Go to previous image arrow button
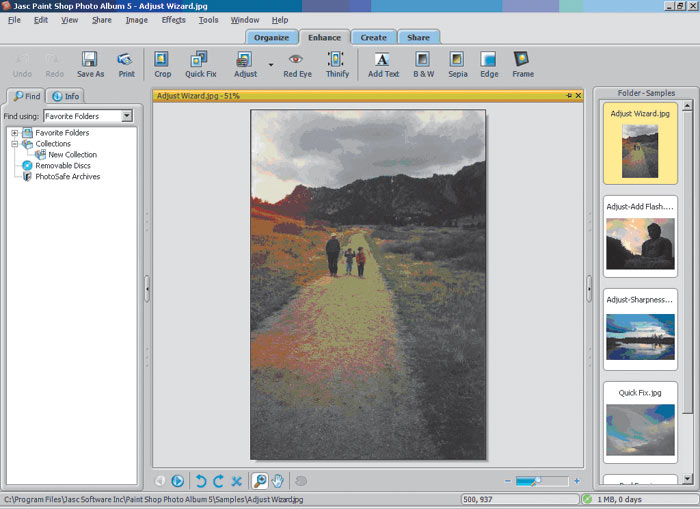Viewport: 700px width, 509px height. tap(159, 481)
